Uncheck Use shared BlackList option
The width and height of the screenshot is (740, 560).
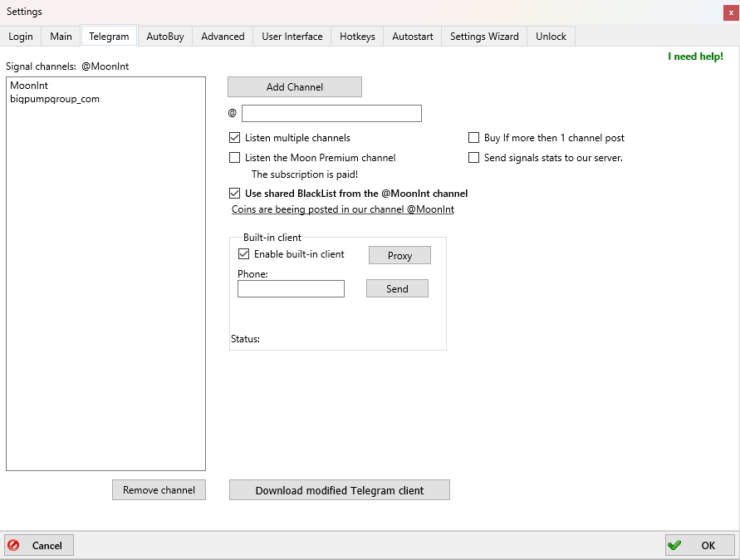(x=234, y=194)
